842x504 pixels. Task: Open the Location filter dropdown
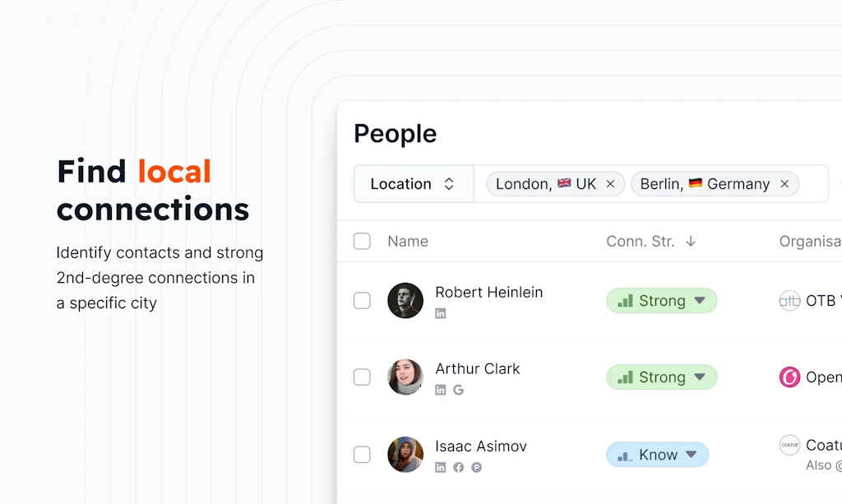coord(413,184)
